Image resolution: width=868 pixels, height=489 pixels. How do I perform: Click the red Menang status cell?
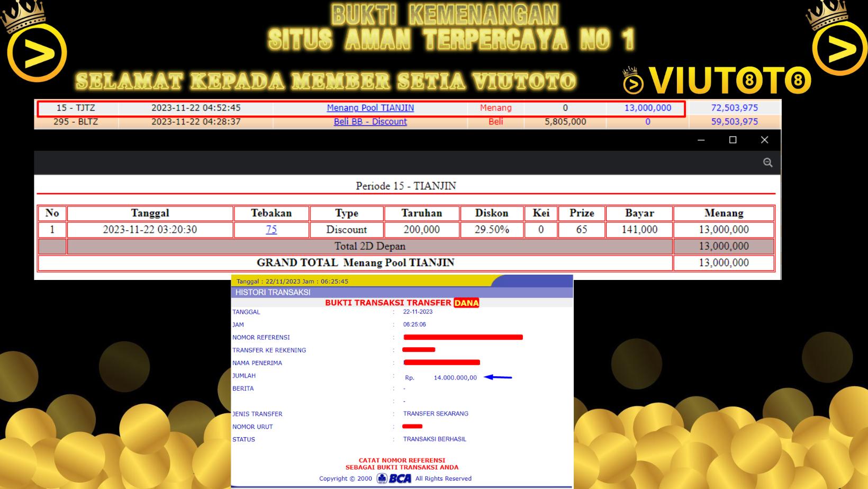tap(496, 108)
